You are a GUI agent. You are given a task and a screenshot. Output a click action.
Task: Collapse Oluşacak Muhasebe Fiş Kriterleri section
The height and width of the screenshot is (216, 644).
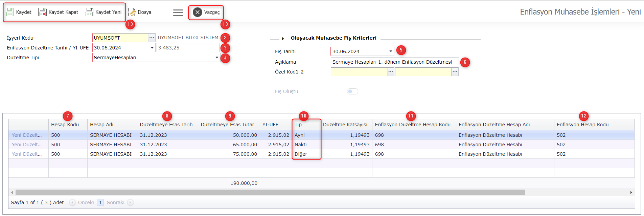tap(283, 38)
